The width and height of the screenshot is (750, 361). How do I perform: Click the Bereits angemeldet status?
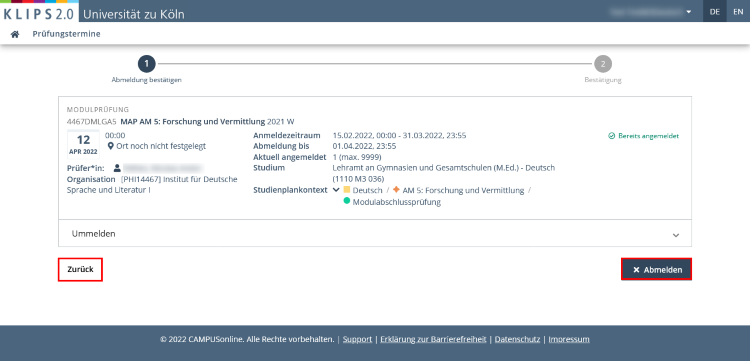pyautogui.click(x=643, y=136)
